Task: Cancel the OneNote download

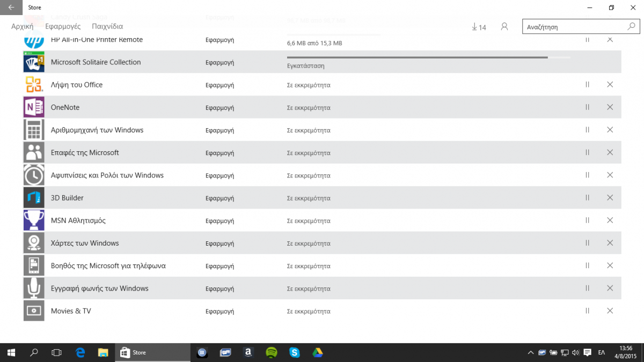Action: tap(610, 107)
